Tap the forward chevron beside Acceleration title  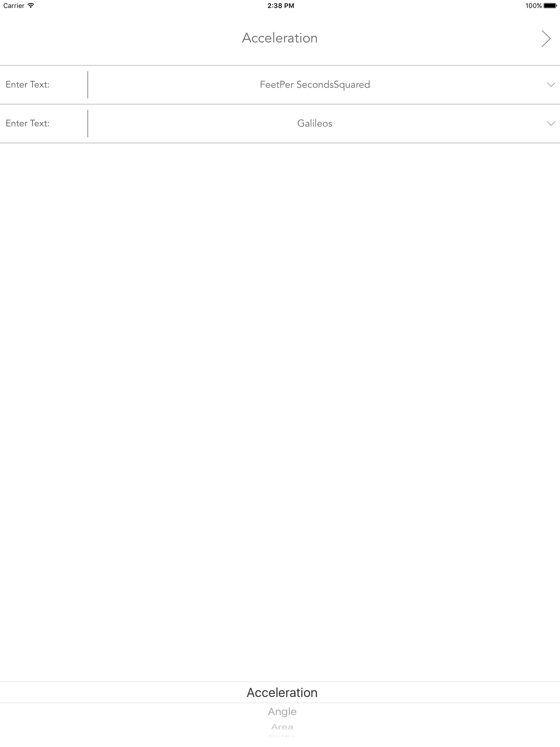pyautogui.click(x=546, y=38)
